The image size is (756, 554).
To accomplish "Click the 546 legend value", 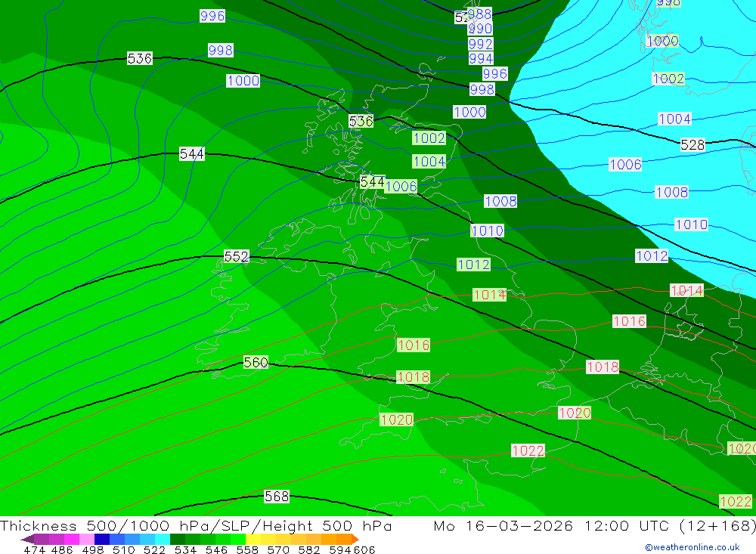I will click(x=216, y=549).
